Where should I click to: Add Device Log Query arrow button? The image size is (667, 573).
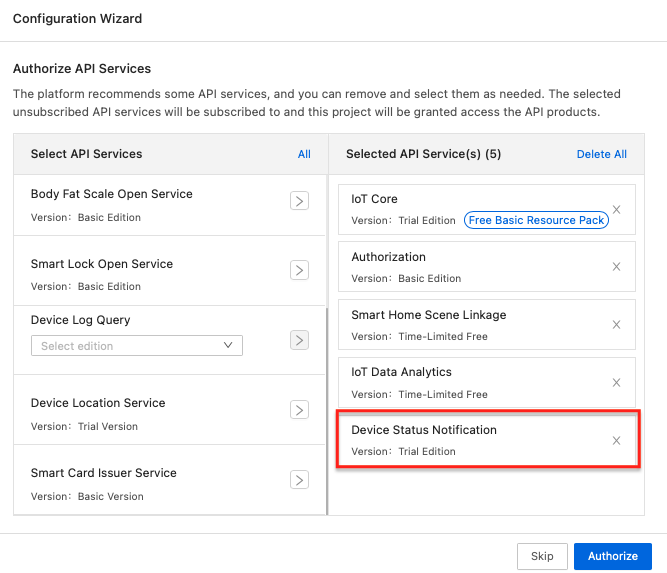(x=299, y=340)
